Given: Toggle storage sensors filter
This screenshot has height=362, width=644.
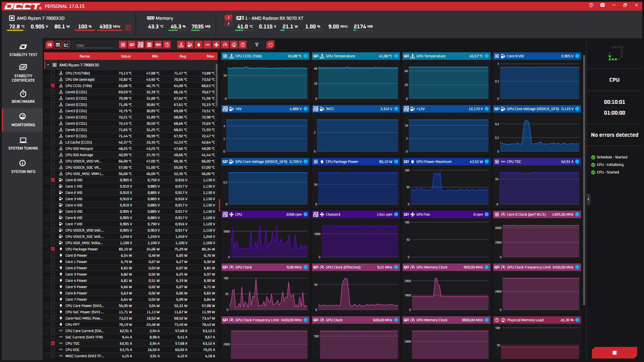Looking at the screenshot, I should coord(149,45).
